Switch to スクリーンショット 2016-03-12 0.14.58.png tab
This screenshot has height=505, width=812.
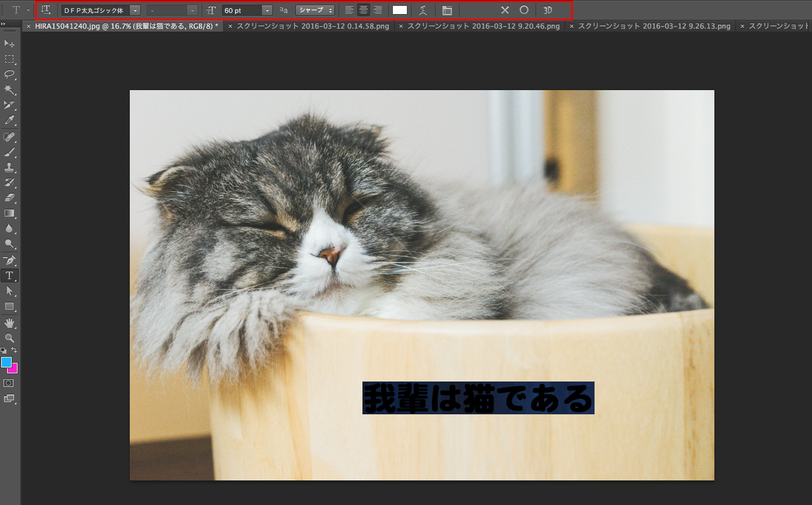(313, 26)
